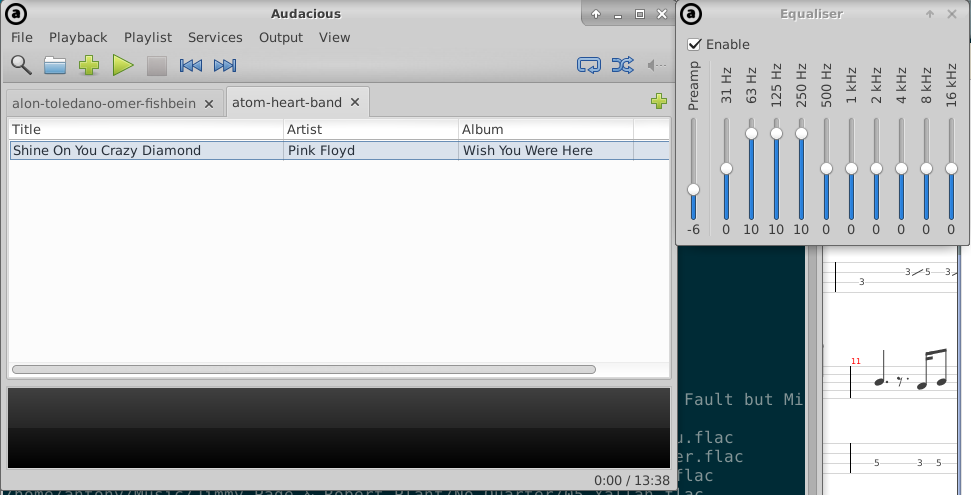Click the Preamp slider handle

pyautogui.click(x=694, y=189)
